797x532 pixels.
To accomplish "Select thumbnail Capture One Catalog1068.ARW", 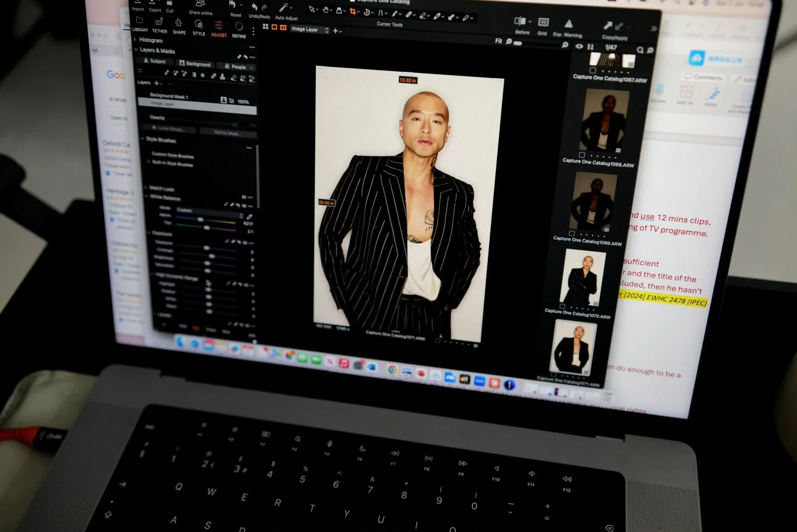I will pos(603,120).
